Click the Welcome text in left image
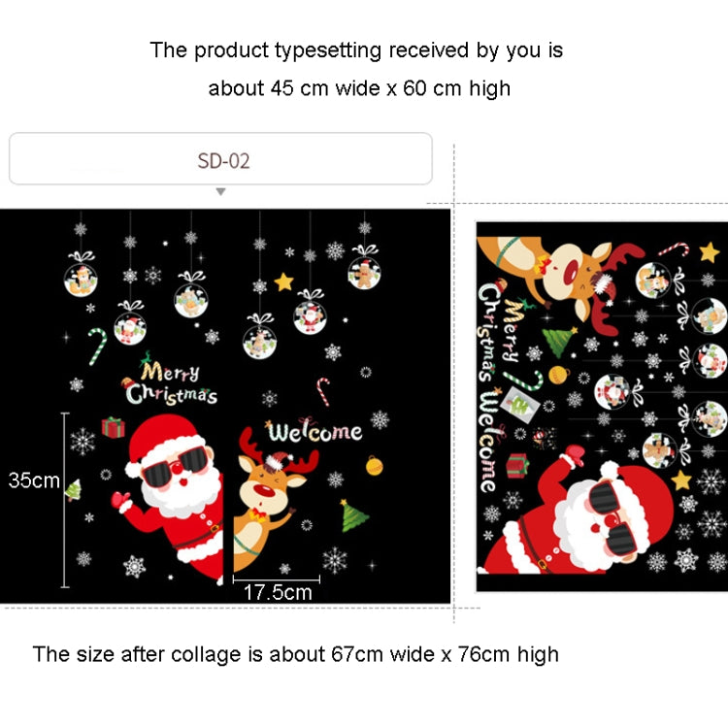Viewport: 728px width, 728px height. point(314,430)
